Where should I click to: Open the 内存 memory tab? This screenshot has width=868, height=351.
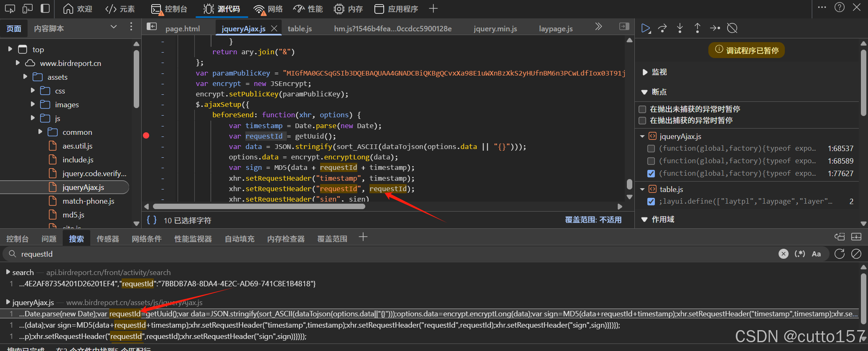pyautogui.click(x=349, y=9)
